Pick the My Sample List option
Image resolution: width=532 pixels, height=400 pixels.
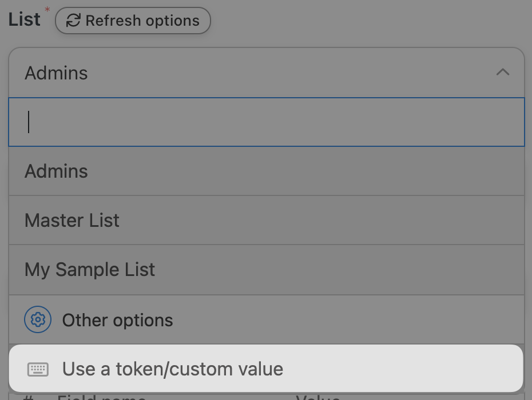tap(90, 270)
